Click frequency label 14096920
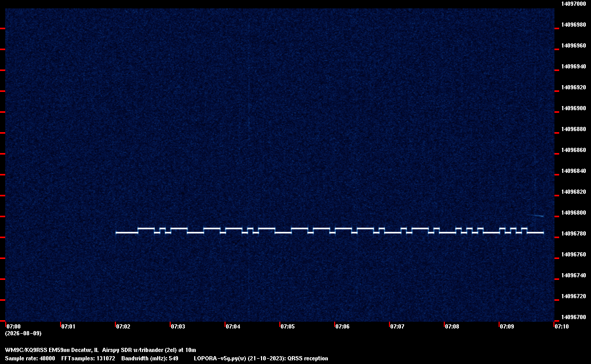This screenshot has width=591, height=364. pyautogui.click(x=574, y=87)
